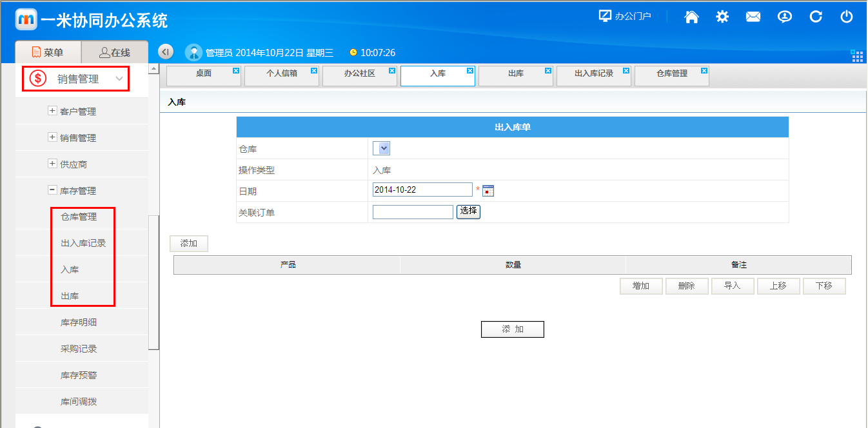The width and height of the screenshot is (868, 428).
Task: Open the mail envelope icon
Action: [753, 17]
